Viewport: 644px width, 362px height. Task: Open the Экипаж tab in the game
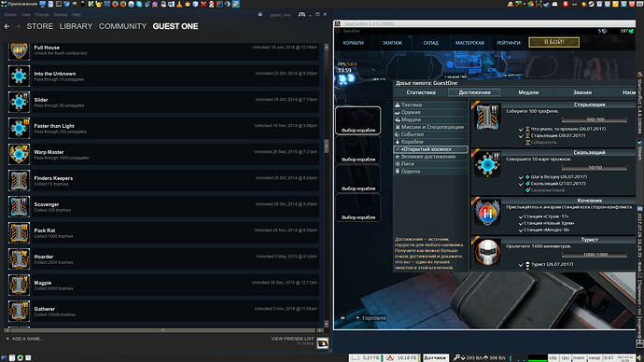click(x=392, y=43)
